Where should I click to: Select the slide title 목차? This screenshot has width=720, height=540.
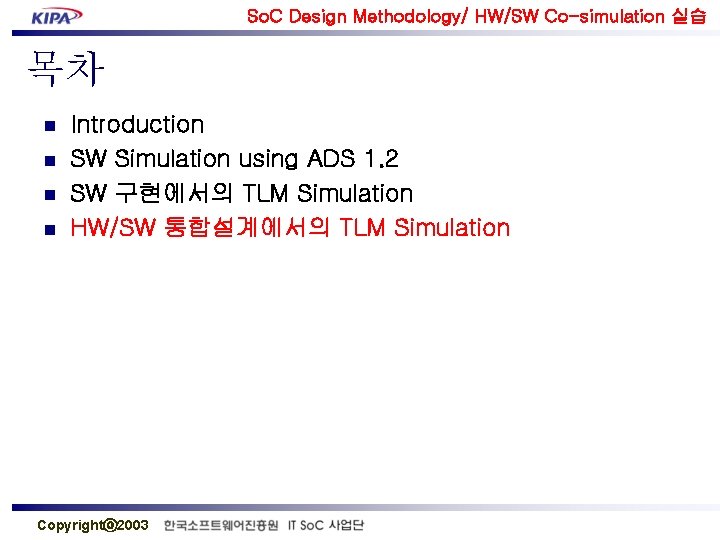[x=66, y=69]
